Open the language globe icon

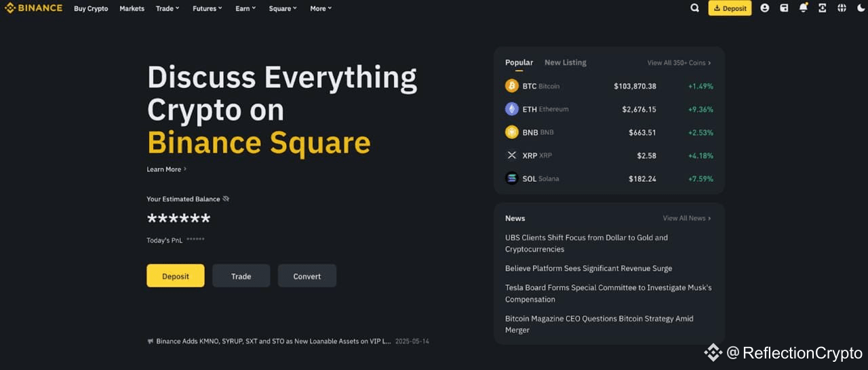pyautogui.click(x=842, y=8)
